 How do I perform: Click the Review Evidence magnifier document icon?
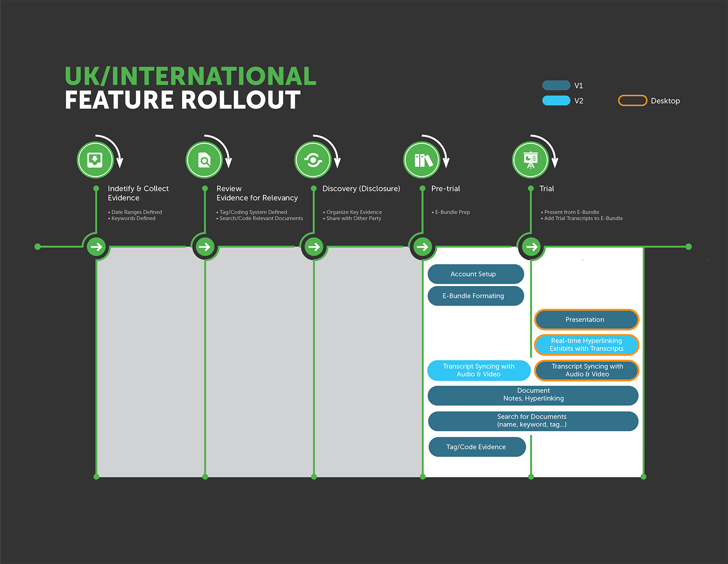[204, 160]
